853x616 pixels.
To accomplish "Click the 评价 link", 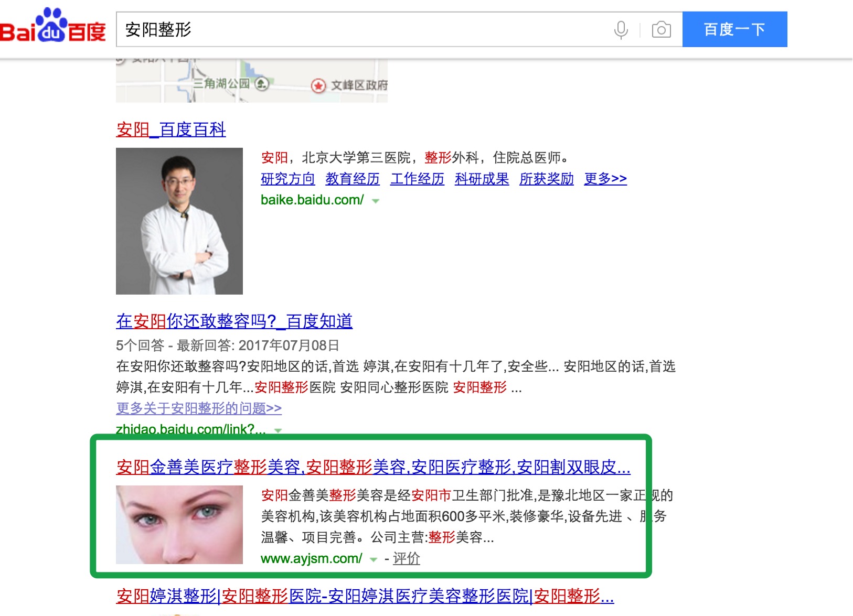I will 407,559.
